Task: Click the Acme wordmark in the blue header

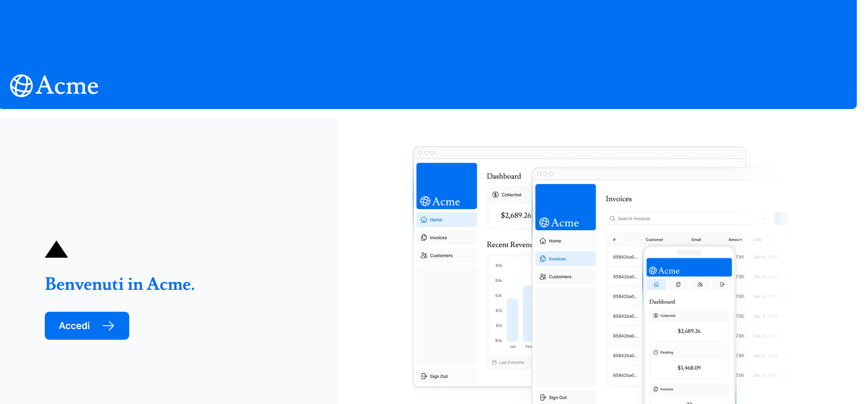Action: coord(67,86)
